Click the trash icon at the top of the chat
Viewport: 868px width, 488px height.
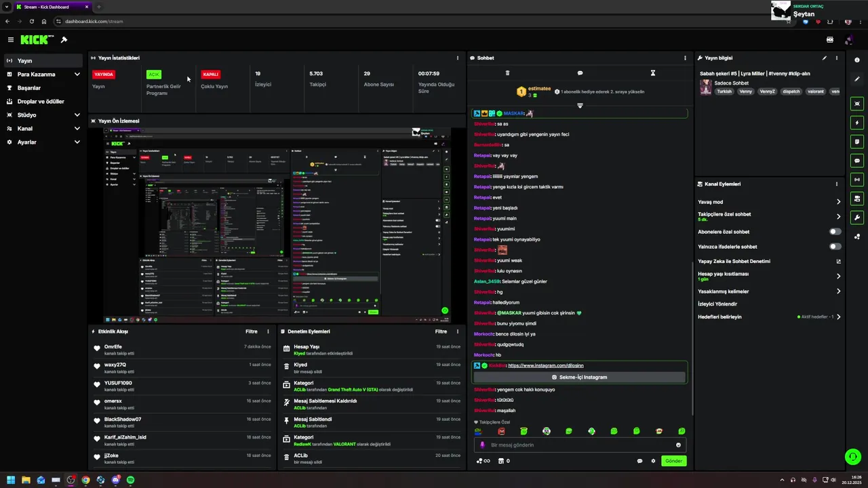(x=507, y=73)
